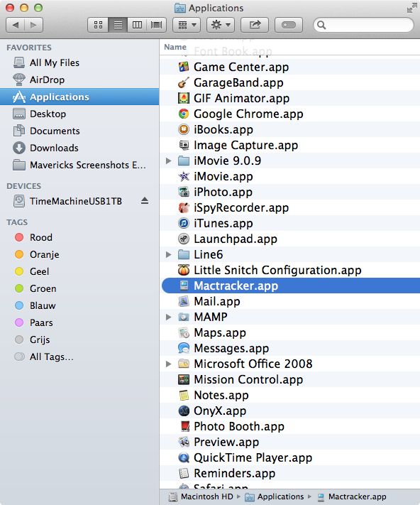Click the Edit Tags toolbar button
The image size is (420, 505).
pos(289,25)
